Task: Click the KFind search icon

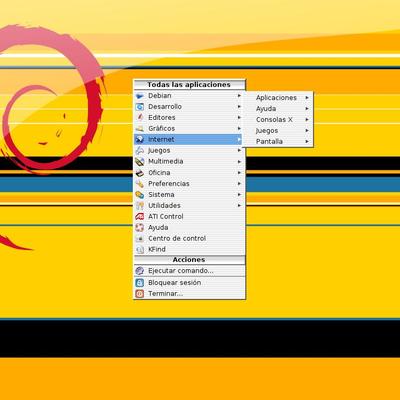Action: point(140,249)
